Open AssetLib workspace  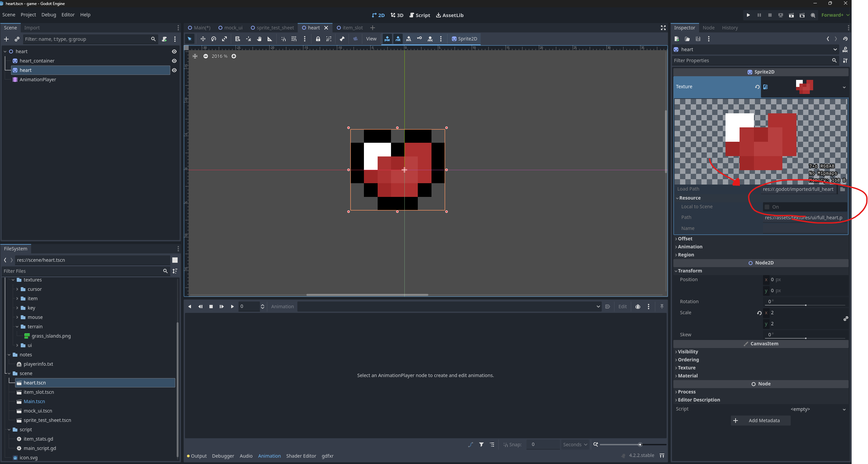pos(450,15)
